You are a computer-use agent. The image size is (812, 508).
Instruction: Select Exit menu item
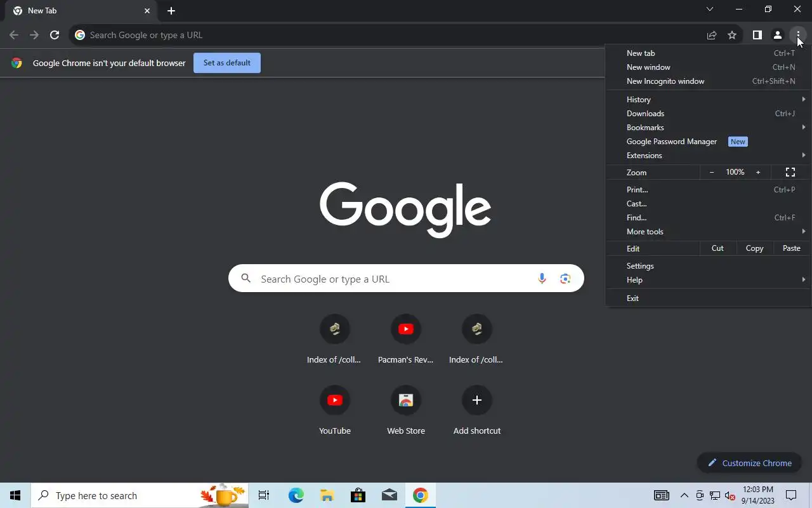pos(708,298)
